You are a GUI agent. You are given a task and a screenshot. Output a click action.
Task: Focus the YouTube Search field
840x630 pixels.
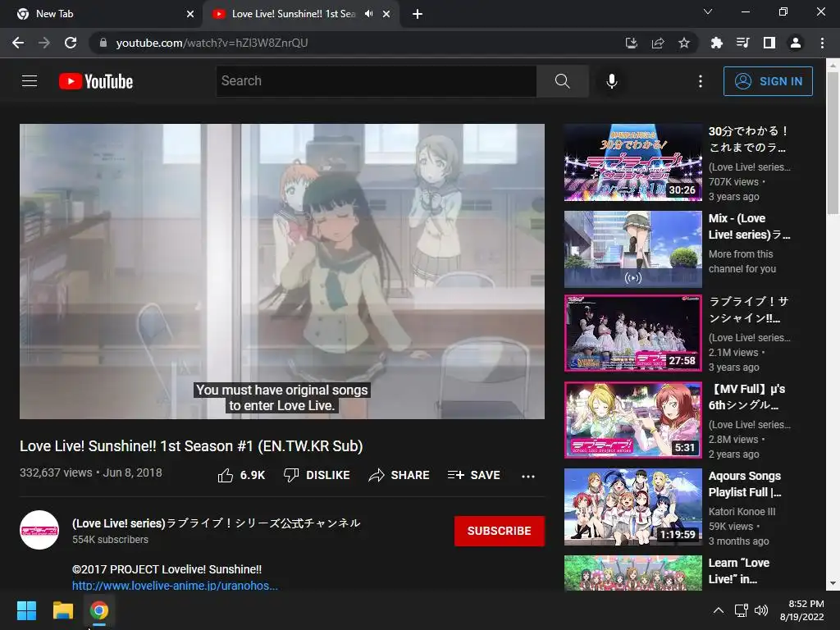[376, 81]
